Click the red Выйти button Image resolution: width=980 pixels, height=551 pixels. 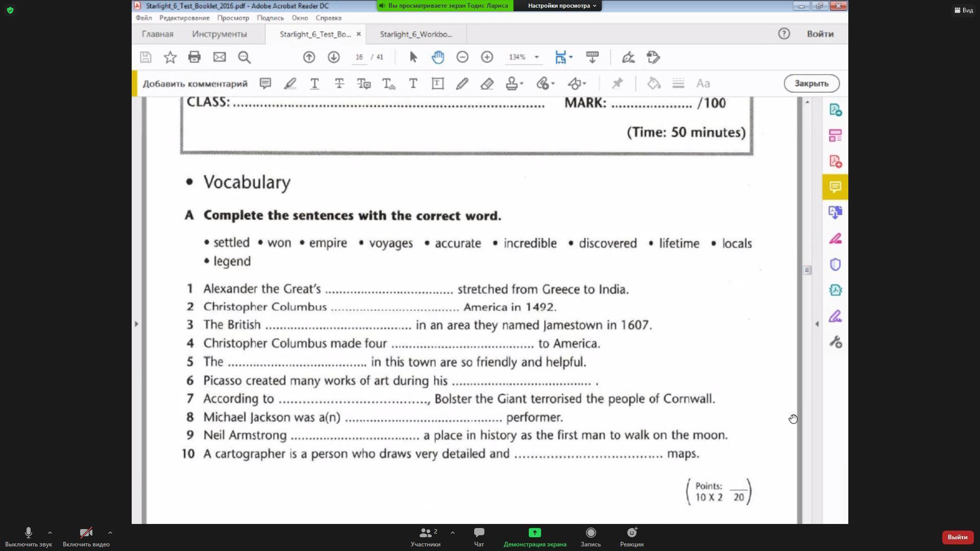pos(957,537)
